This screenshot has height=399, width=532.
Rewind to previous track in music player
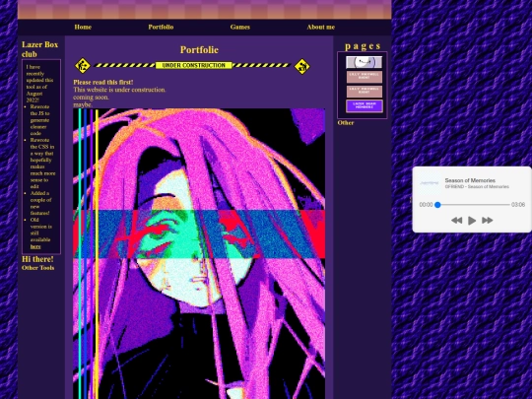coord(457,221)
